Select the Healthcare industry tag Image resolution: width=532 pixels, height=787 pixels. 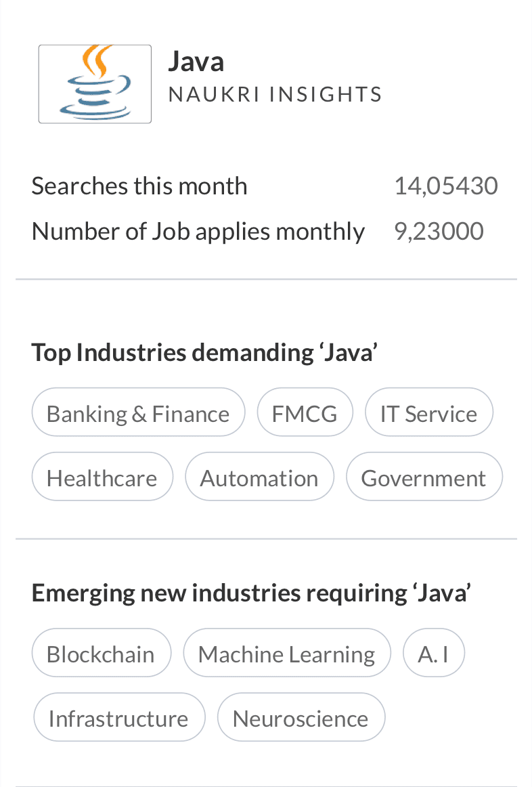[x=102, y=477]
